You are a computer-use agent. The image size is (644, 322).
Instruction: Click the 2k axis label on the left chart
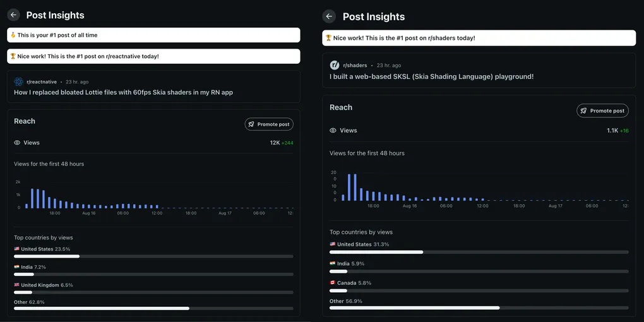click(x=18, y=182)
